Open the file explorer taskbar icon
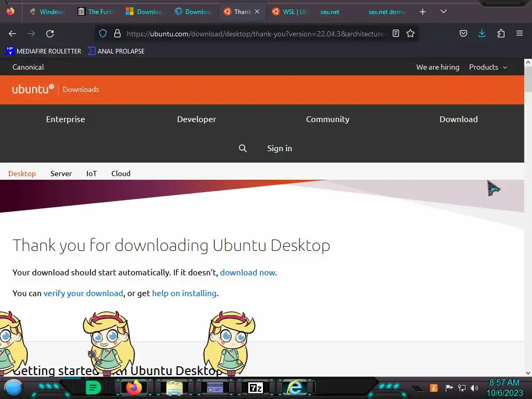 point(175,388)
